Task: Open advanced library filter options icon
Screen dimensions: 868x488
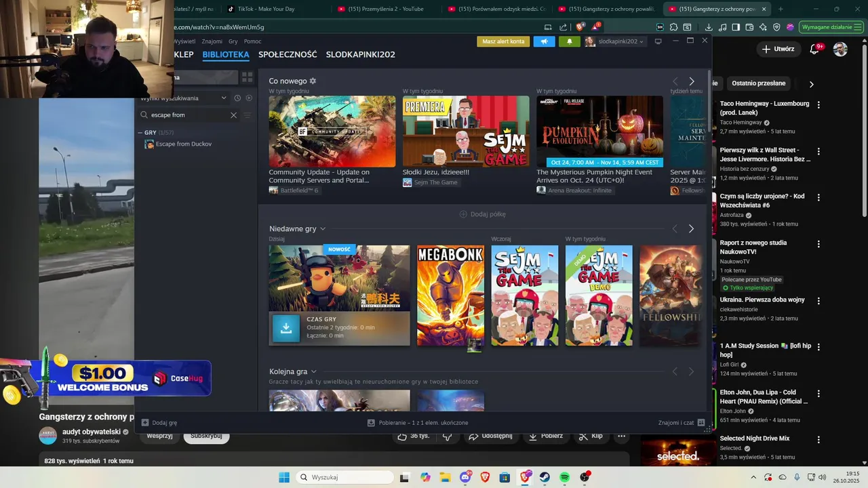Action: click(x=248, y=115)
